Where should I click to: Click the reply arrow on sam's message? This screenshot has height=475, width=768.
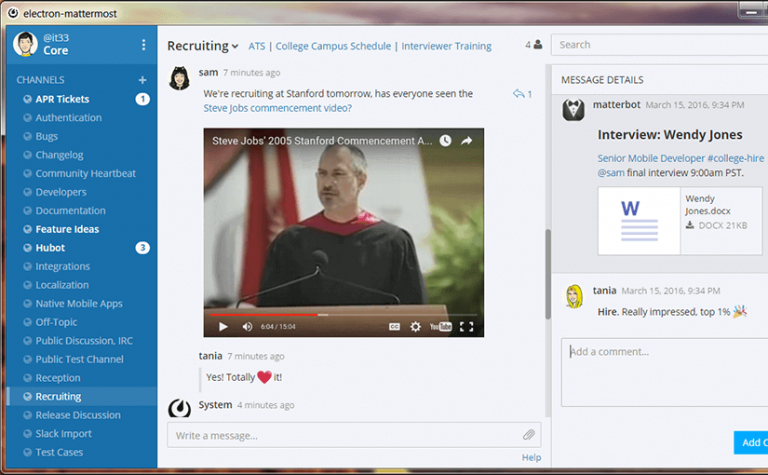(x=519, y=94)
